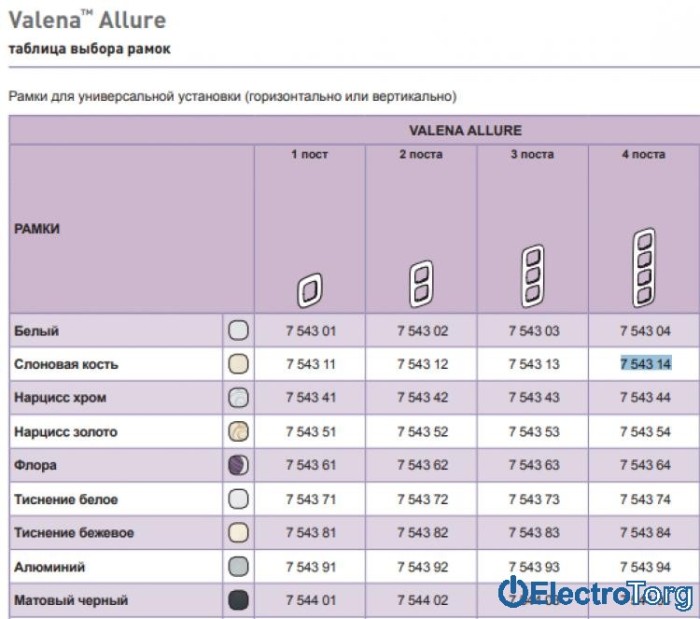Screen dimensions: 700x619
Task: Click the code 7 543 94
Action: tap(646, 567)
